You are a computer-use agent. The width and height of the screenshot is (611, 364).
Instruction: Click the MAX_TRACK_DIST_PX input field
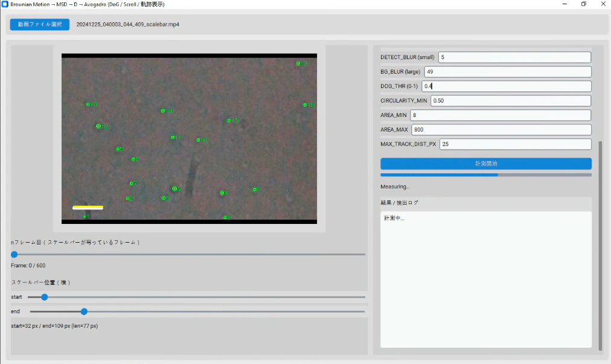(515, 144)
